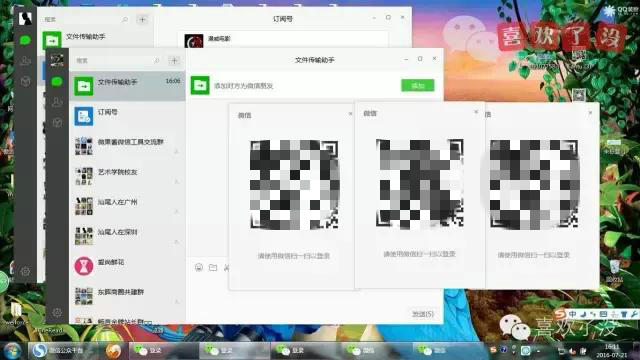
Task: Click the plus button beside front search box
Action: (x=174, y=61)
